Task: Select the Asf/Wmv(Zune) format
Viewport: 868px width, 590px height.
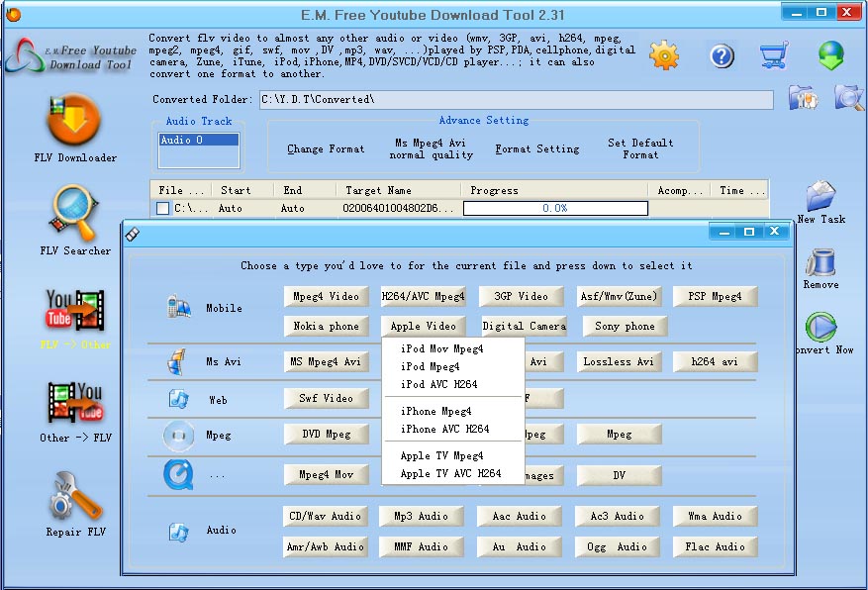Action: 619,296
